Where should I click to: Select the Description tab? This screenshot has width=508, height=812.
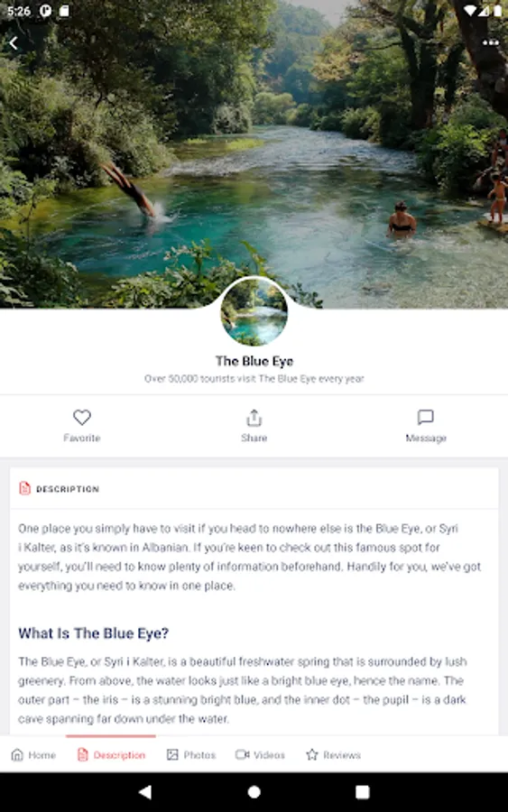coord(111,754)
